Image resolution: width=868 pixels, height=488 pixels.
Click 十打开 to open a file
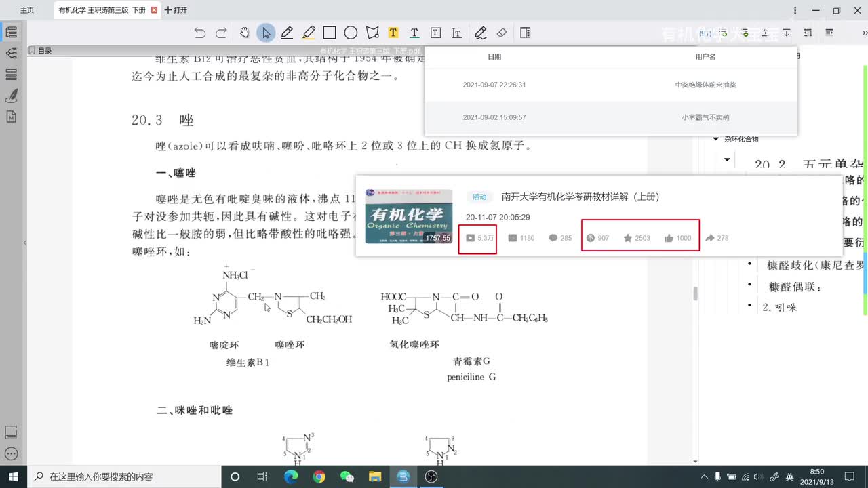[x=176, y=10]
